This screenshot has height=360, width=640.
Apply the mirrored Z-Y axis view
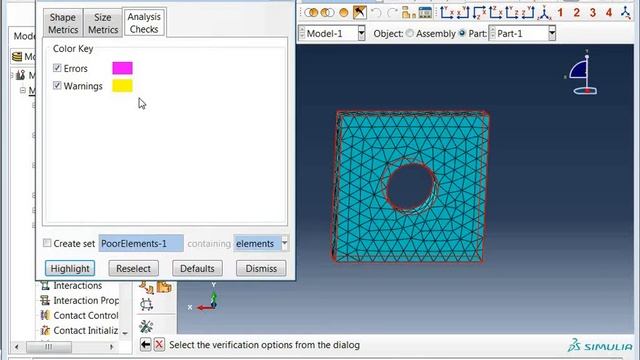click(x=528, y=13)
